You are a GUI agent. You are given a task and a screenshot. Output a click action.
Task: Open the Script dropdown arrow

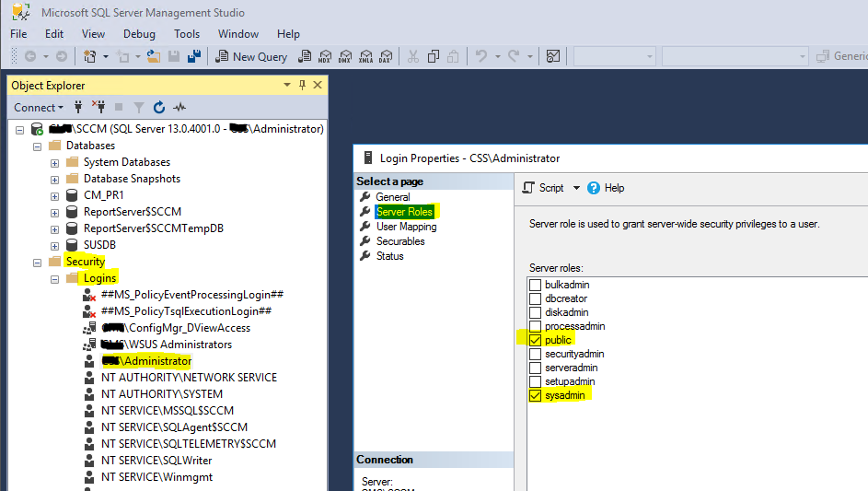pyautogui.click(x=576, y=188)
